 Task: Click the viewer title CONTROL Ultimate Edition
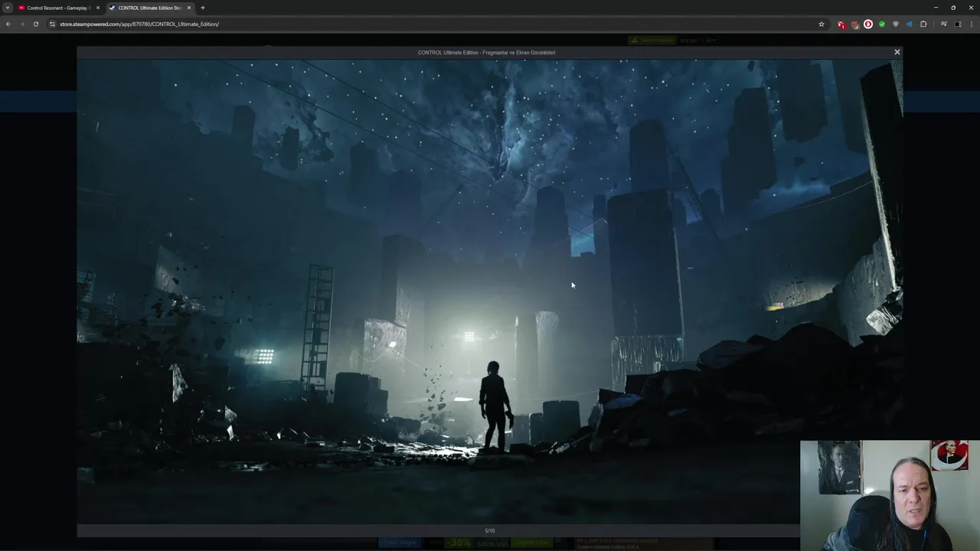[x=486, y=53]
